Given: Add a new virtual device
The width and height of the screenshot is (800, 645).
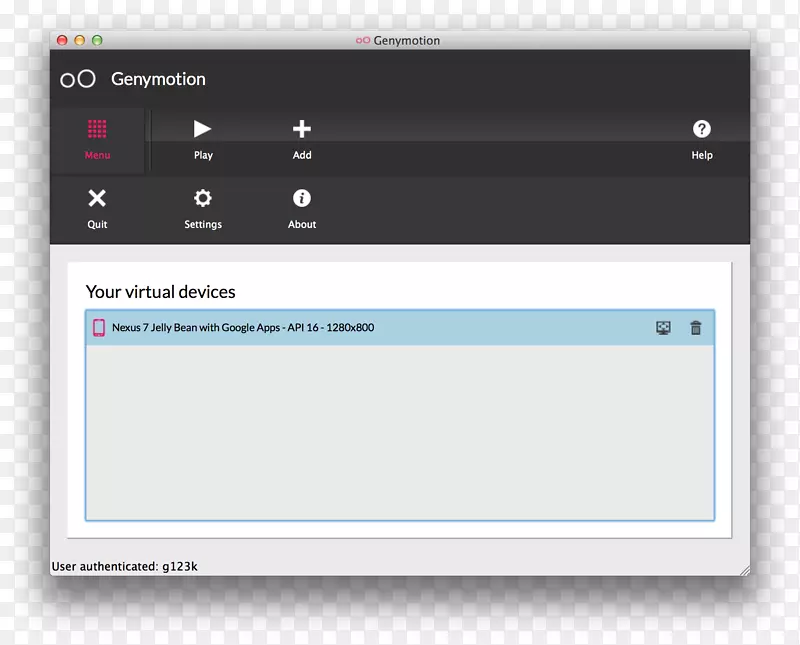Looking at the screenshot, I should click(x=302, y=139).
